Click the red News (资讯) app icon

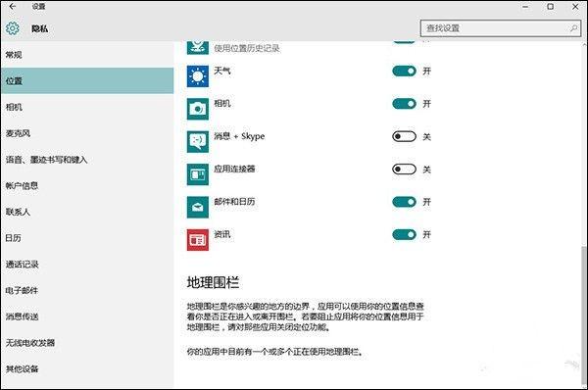(198, 240)
